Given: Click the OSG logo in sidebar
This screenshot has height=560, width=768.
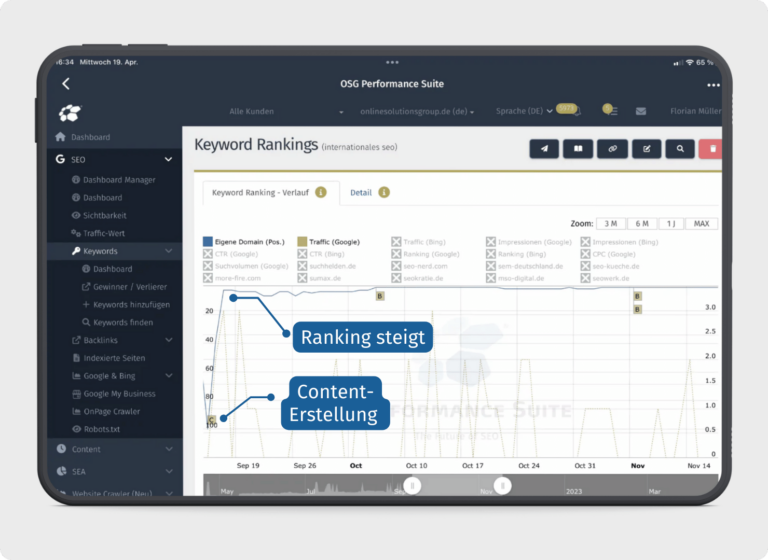Looking at the screenshot, I should pos(70,113).
